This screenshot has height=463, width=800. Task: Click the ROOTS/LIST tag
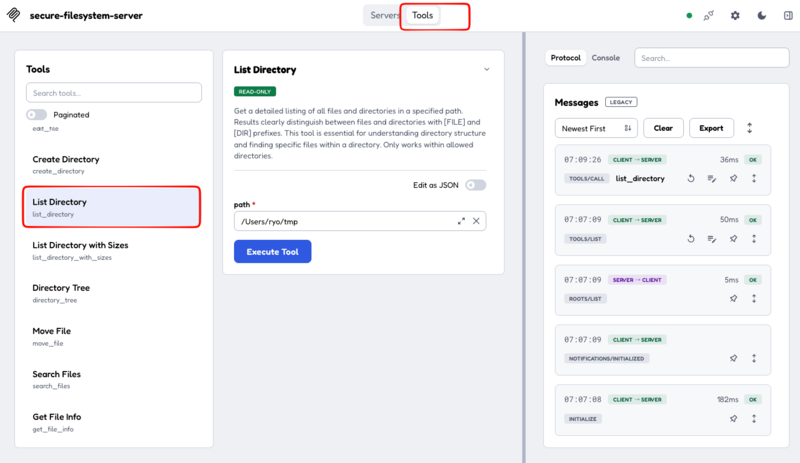(585, 299)
